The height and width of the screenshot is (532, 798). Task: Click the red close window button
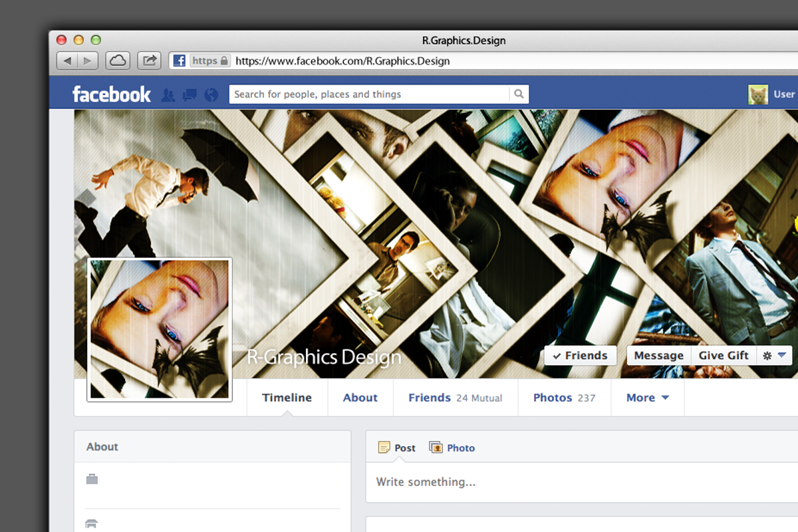(x=62, y=40)
